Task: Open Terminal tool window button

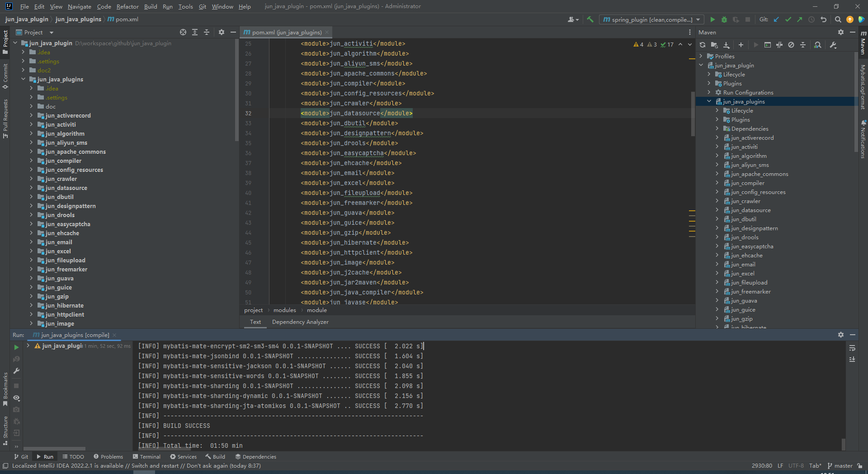Action: (x=146, y=457)
